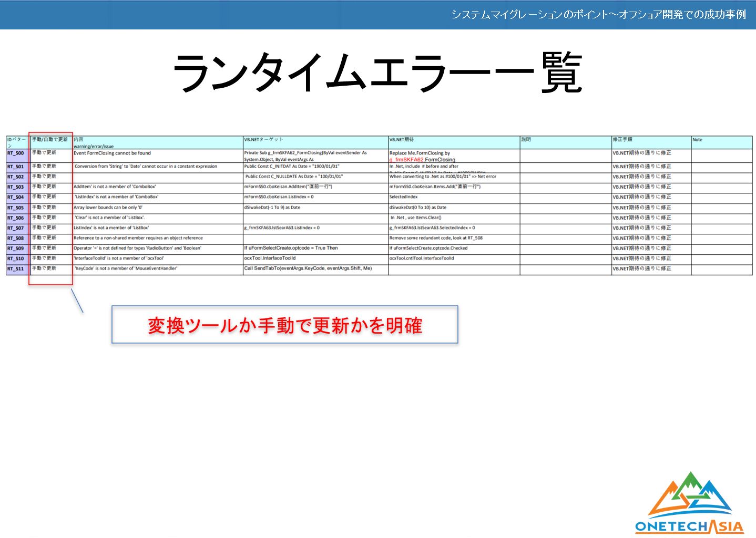Screen dimensions: 756x538
Task: Click mFormS50.cboKeisan.AddItem target cell
Action: click(x=315, y=187)
